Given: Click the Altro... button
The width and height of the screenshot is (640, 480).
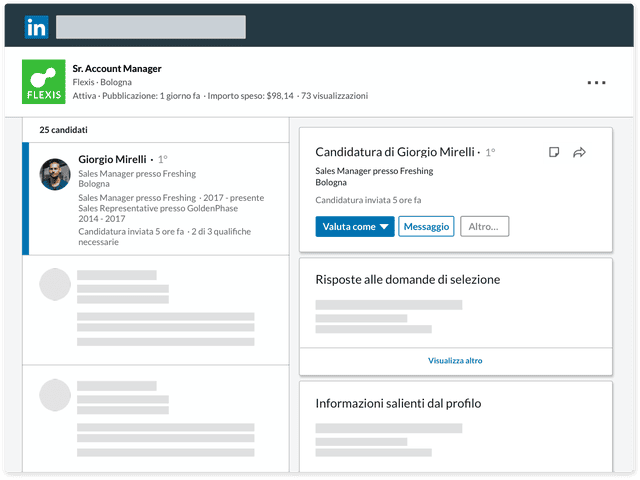Looking at the screenshot, I should coord(484,227).
